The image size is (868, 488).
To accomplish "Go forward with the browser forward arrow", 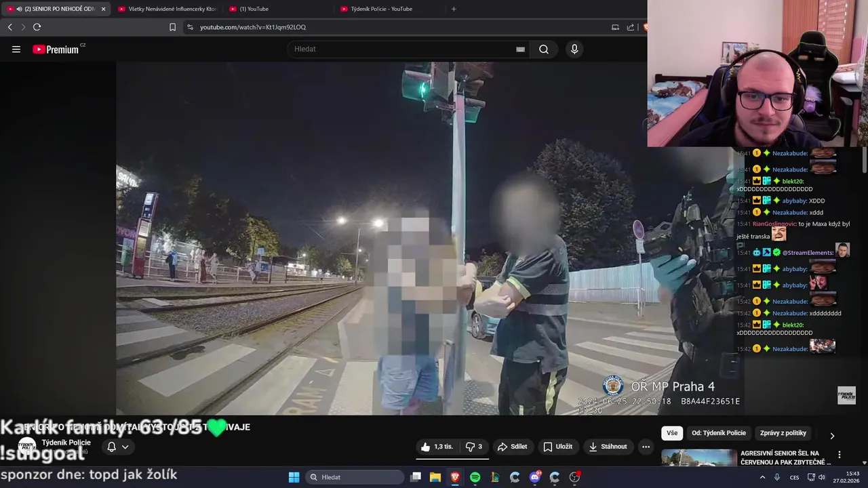I will point(23,27).
